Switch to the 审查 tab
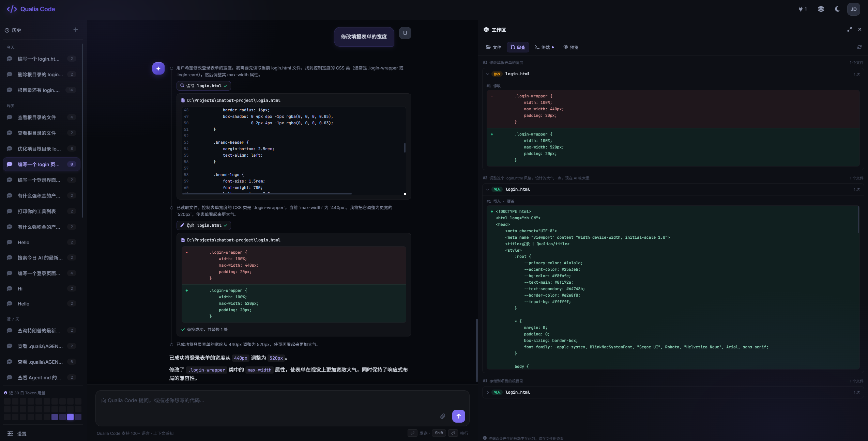 [518, 47]
